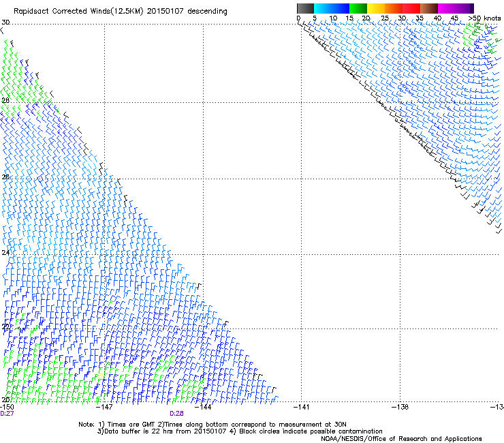Click longitude label '-141'
This screenshot has width=504, height=443.
302,407
